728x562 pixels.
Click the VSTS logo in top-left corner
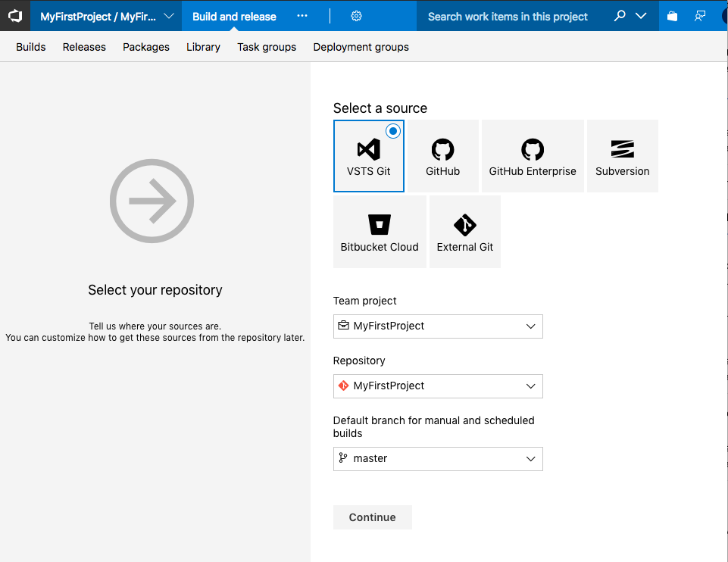15,16
